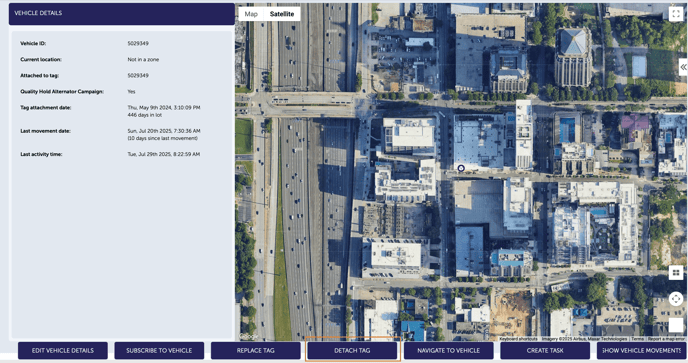Open the map tilt grid control
The image size is (688, 363).
[676, 273]
